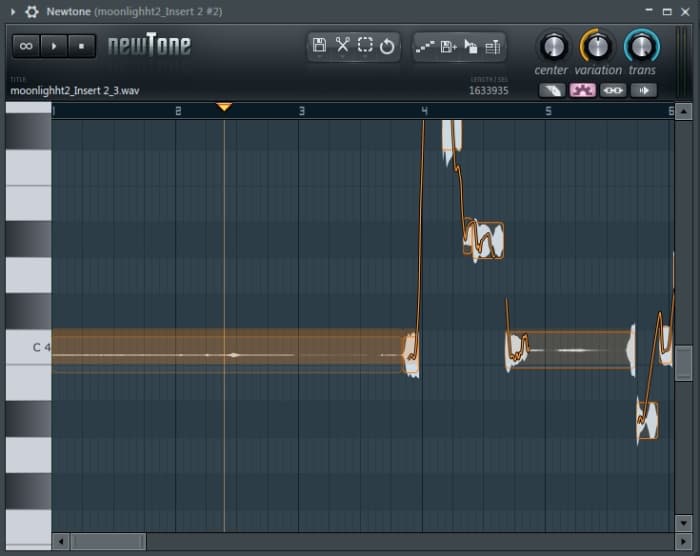Activate the dashed rectangle selection tool
Image resolution: width=700 pixels, height=556 pixels.
(x=365, y=46)
